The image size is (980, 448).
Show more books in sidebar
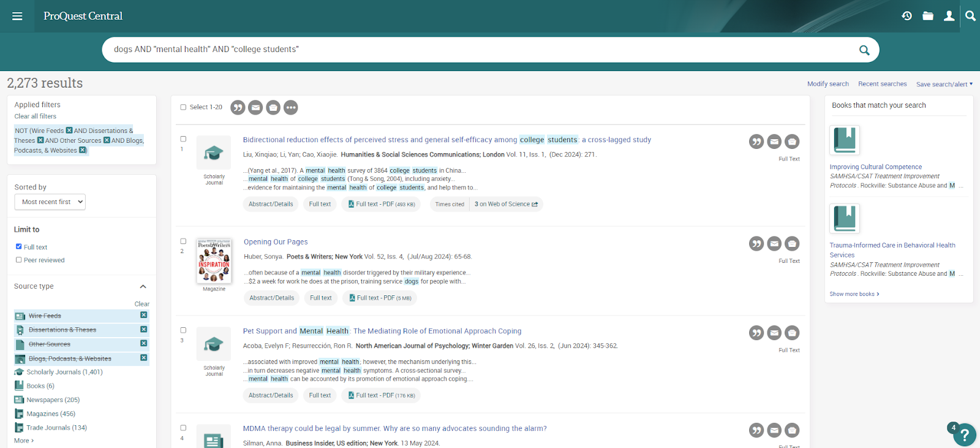854,294
